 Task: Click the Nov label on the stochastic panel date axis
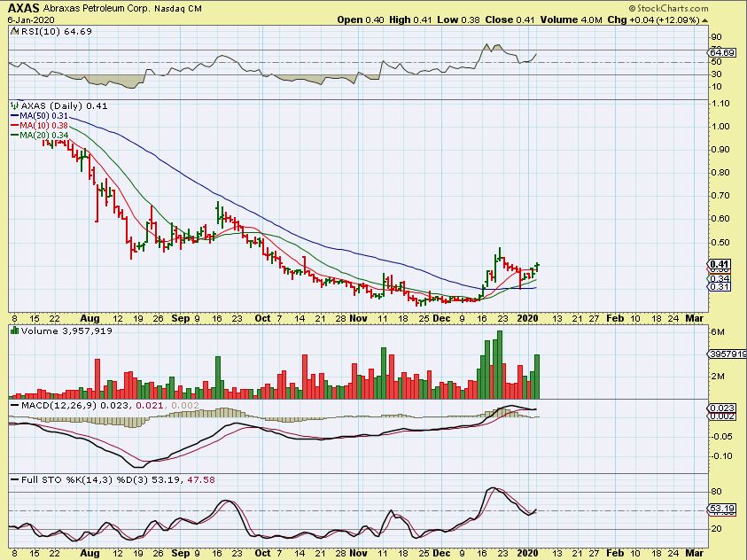click(x=358, y=553)
